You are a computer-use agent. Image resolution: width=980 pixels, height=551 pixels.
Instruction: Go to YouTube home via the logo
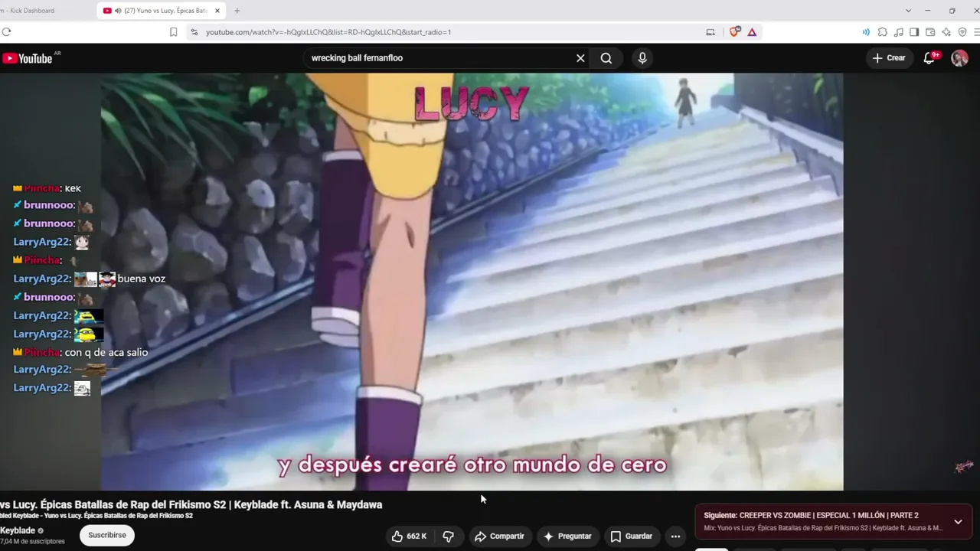(x=28, y=58)
